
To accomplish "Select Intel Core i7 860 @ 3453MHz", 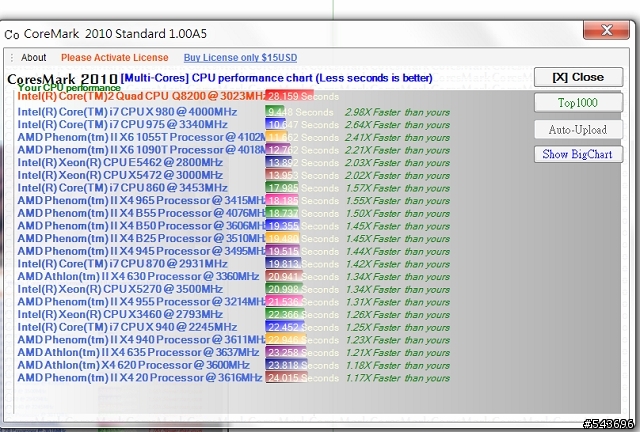I will [x=122, y=188].
